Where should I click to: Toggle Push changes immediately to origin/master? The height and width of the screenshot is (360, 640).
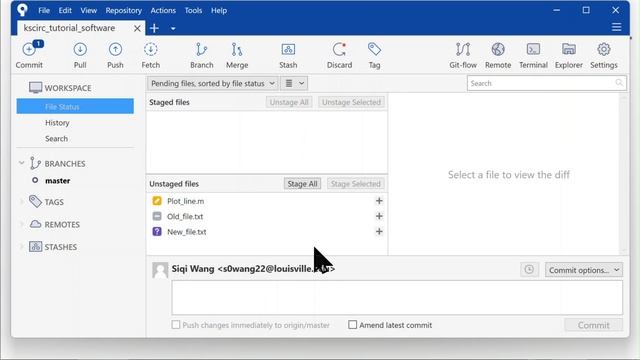[176, 325]
